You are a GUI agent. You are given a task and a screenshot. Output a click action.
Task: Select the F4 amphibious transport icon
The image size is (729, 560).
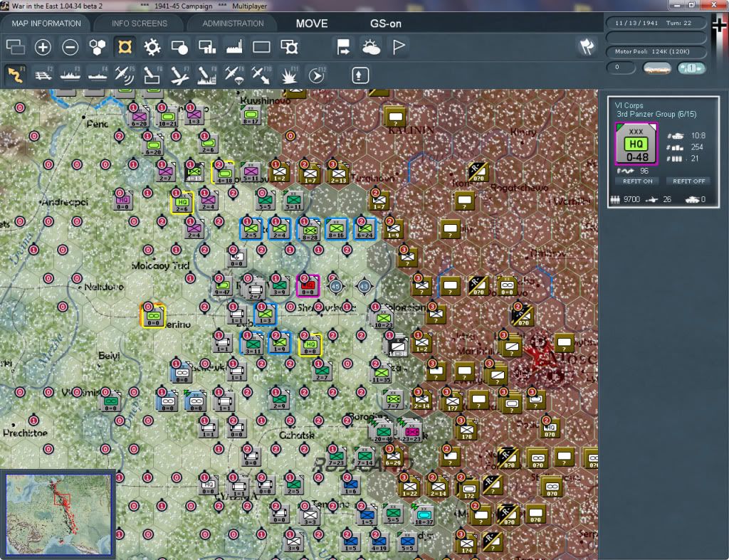point(98,75)
